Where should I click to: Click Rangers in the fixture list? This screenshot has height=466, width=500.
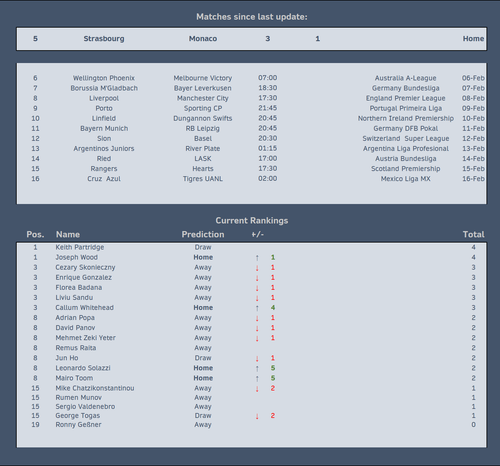point(104,169)
